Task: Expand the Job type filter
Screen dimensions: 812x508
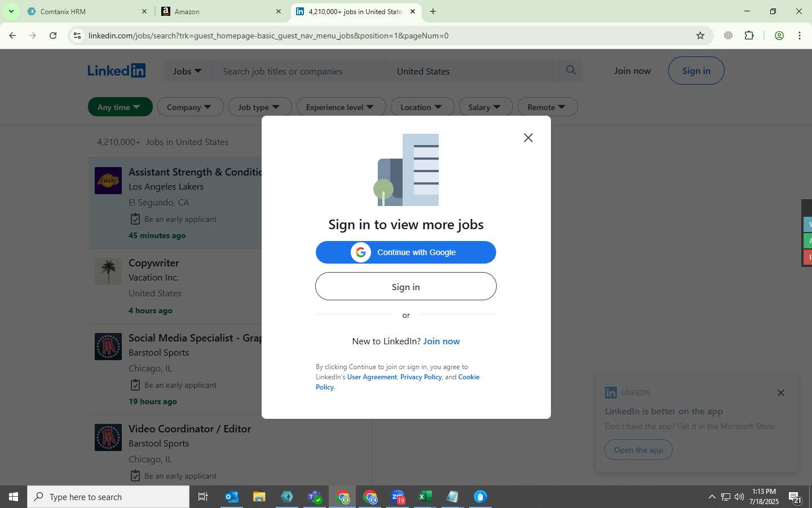Action: 260,107
